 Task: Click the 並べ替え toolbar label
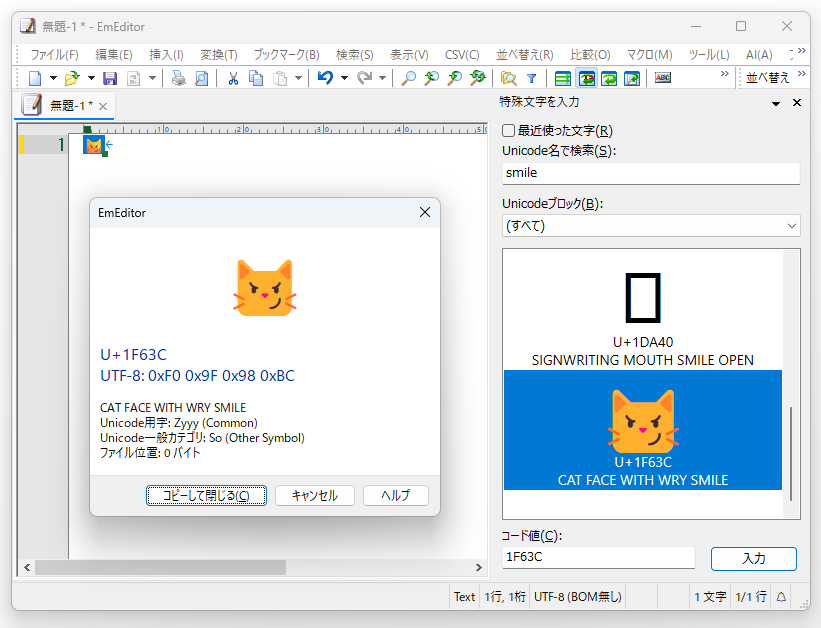(x=767, y=78)
